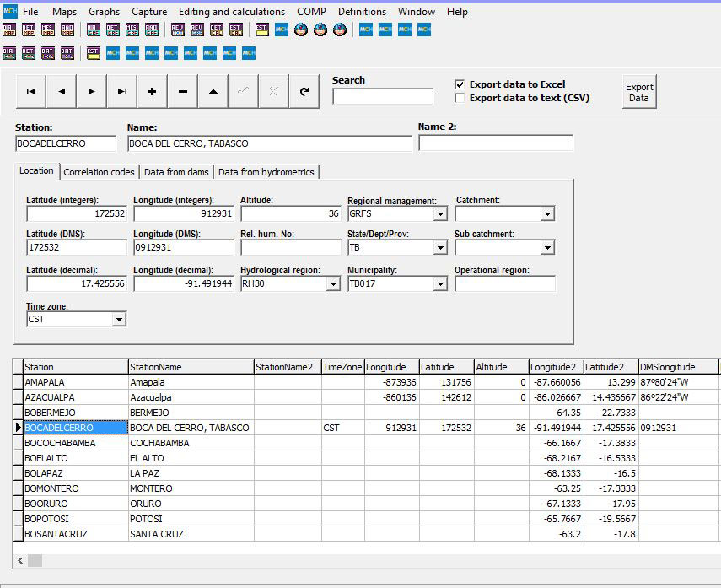Click the first Mega Man face icon

click(300, 30)
